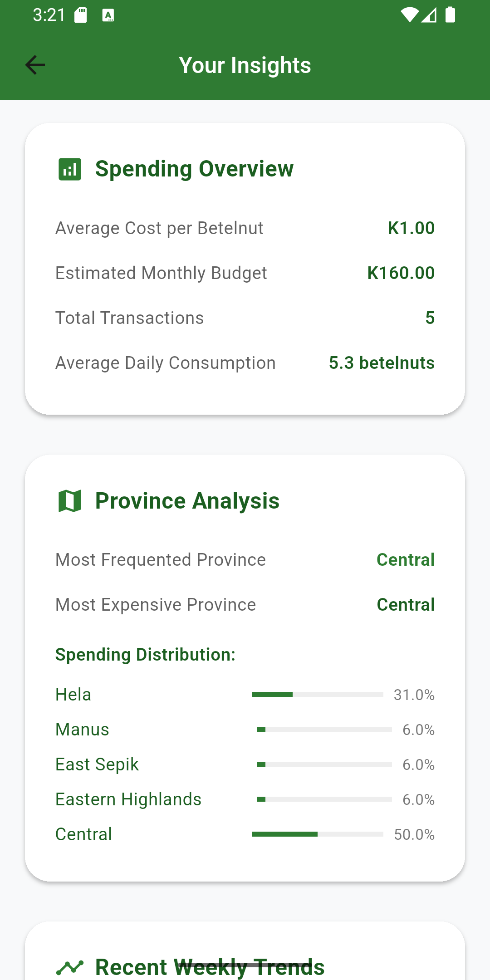Image resolution: width=490 pixels, height=980 pixels.
Task: Tap the battery icon in status bar
Action: pyautogui.click(x=450, y=15)
